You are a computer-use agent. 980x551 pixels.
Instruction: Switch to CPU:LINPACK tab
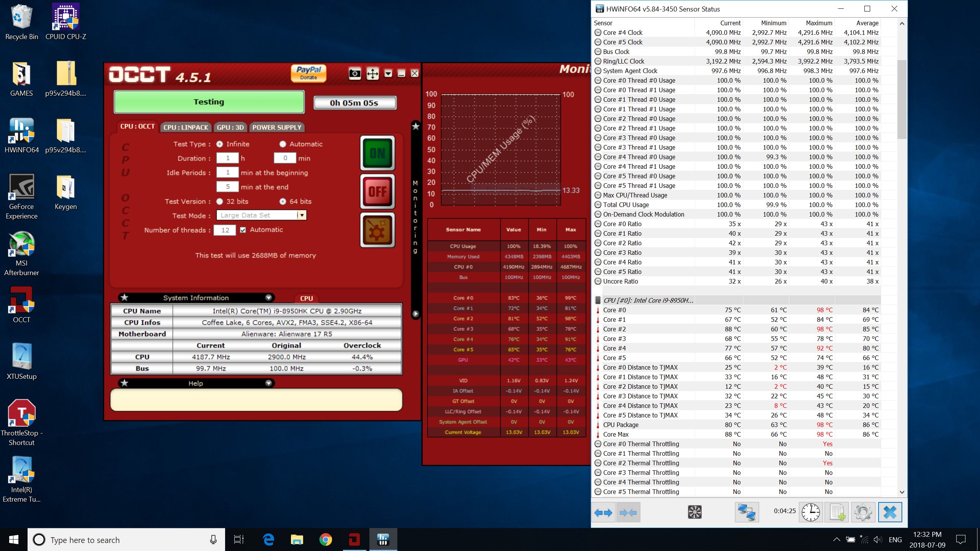(x=186, y=127)
